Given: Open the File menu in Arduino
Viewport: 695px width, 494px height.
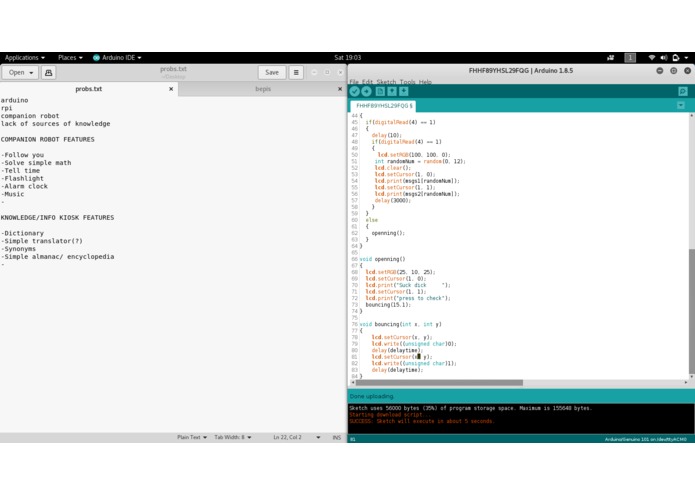Looking at the screenshot, I should [x=354, y=82].
